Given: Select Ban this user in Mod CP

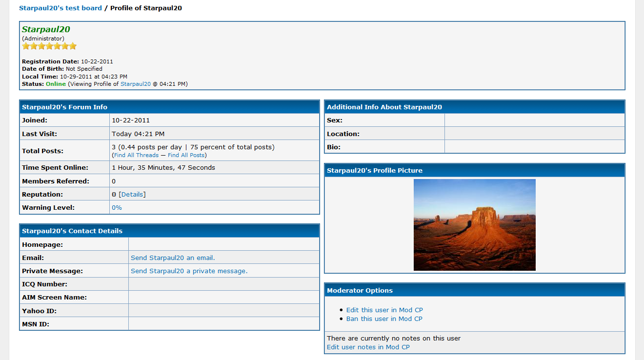Looking at the screenshot, I should pos(384,319).
